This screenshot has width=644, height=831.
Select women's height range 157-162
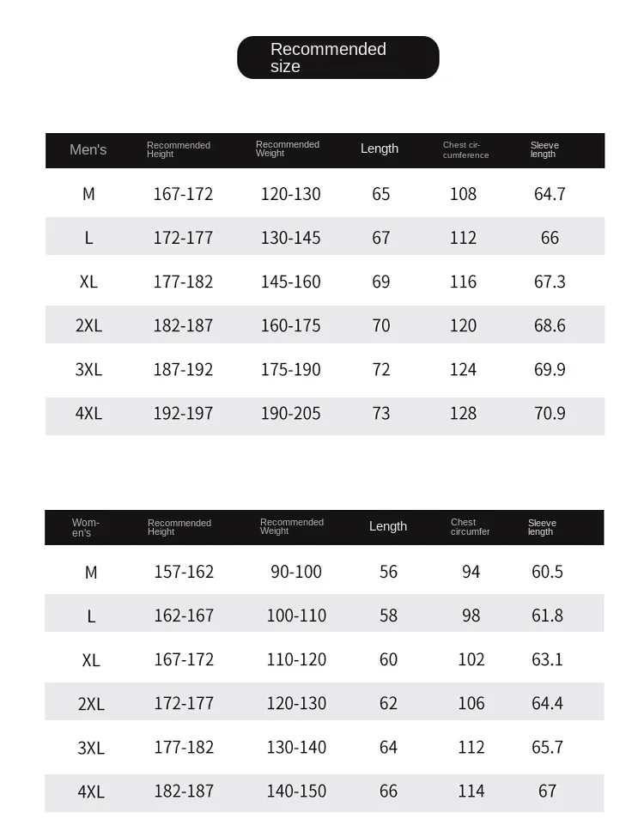click(x=184, y=572)
